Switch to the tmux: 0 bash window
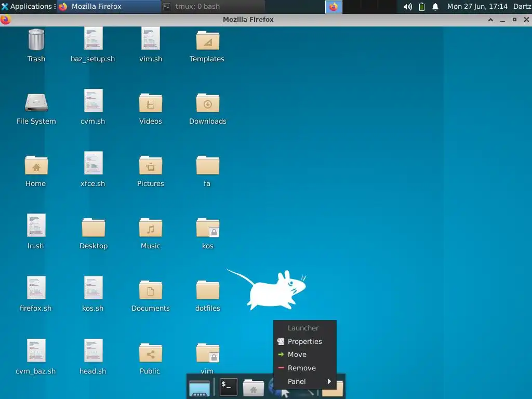The image size is (532, 399). tap(213, 6)
